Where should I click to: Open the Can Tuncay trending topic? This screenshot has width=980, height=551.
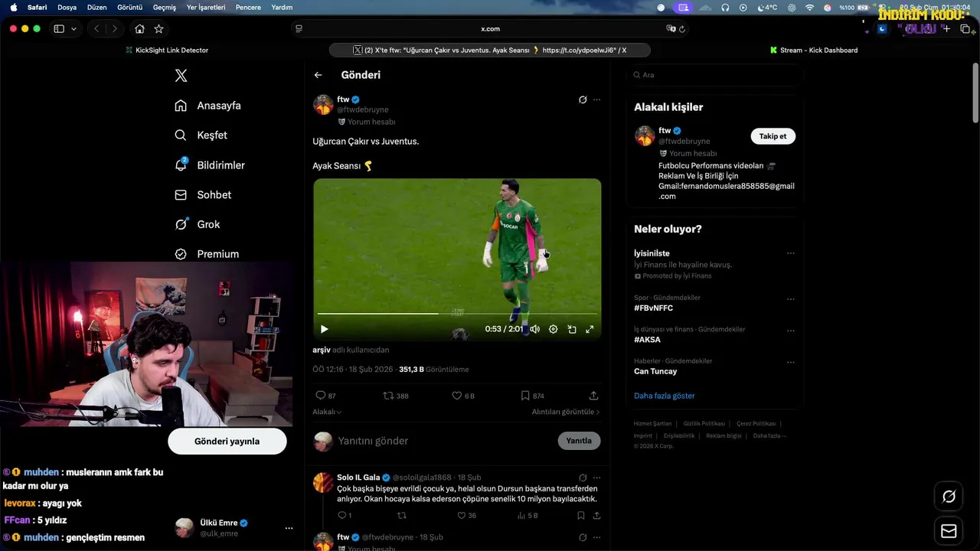click(655, 371)
